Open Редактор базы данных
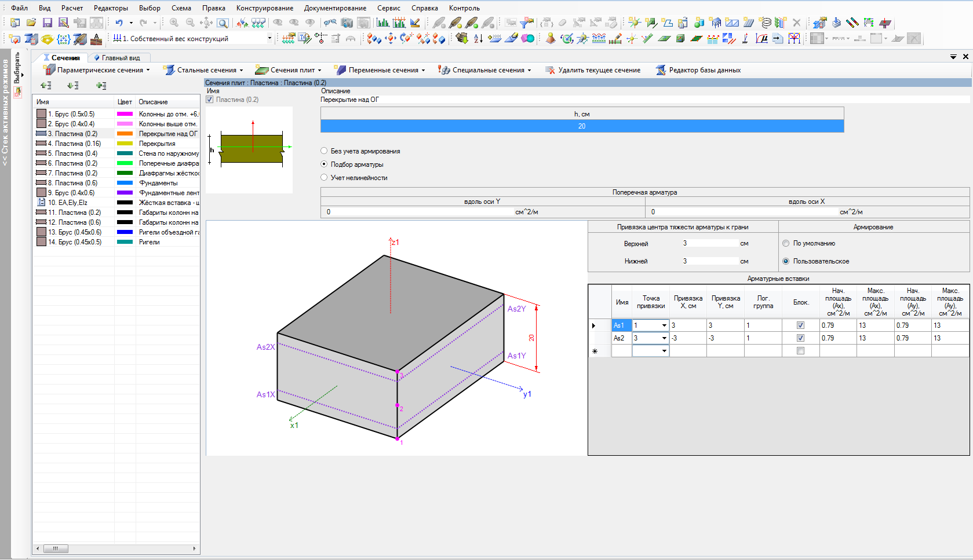Viewport: 973px width, 560px height. [698, 70]
